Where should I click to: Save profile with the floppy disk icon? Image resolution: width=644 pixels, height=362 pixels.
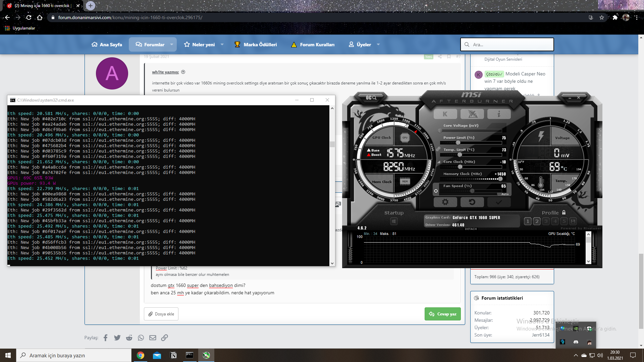(x=573, y=221)
